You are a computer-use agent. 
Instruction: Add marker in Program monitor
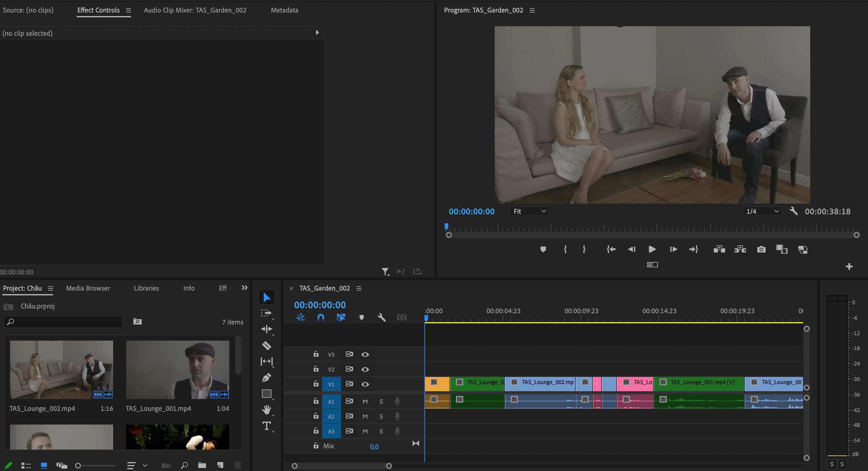coord(543,249)
